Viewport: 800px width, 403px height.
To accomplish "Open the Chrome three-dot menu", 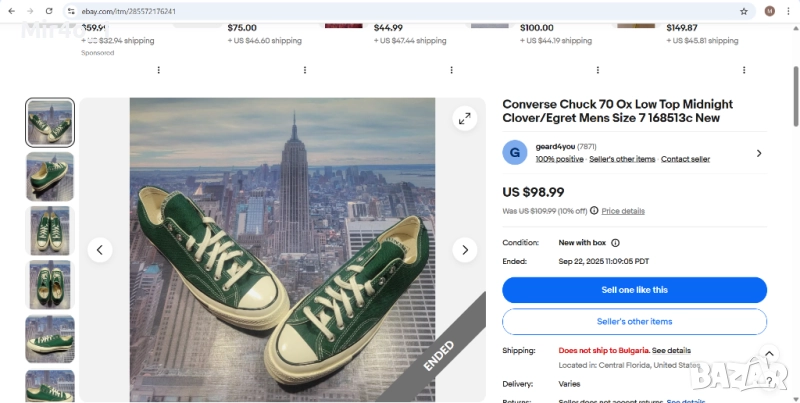I will pos(788,11).
